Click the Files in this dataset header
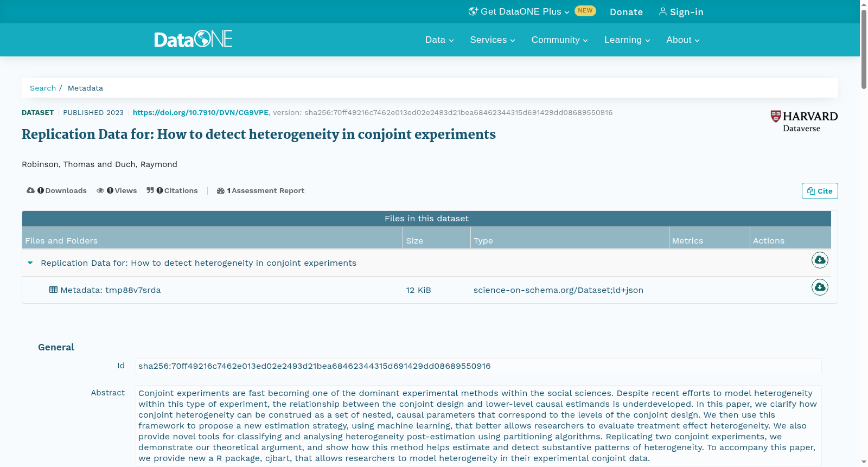This screenshot has height=467, width=868. pos(426,219)
